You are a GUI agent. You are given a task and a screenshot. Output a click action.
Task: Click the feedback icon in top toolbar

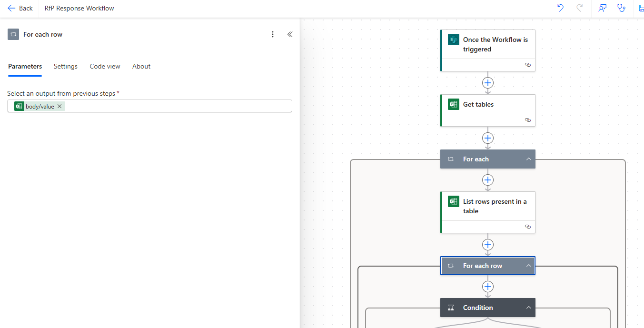[x=602, y=8]
